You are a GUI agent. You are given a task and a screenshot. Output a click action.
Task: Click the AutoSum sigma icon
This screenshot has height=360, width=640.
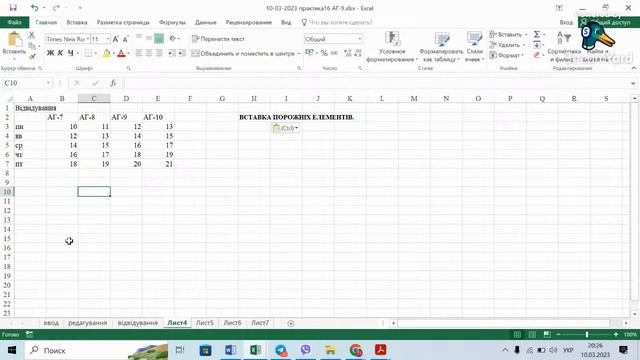[x=537, y=34]
